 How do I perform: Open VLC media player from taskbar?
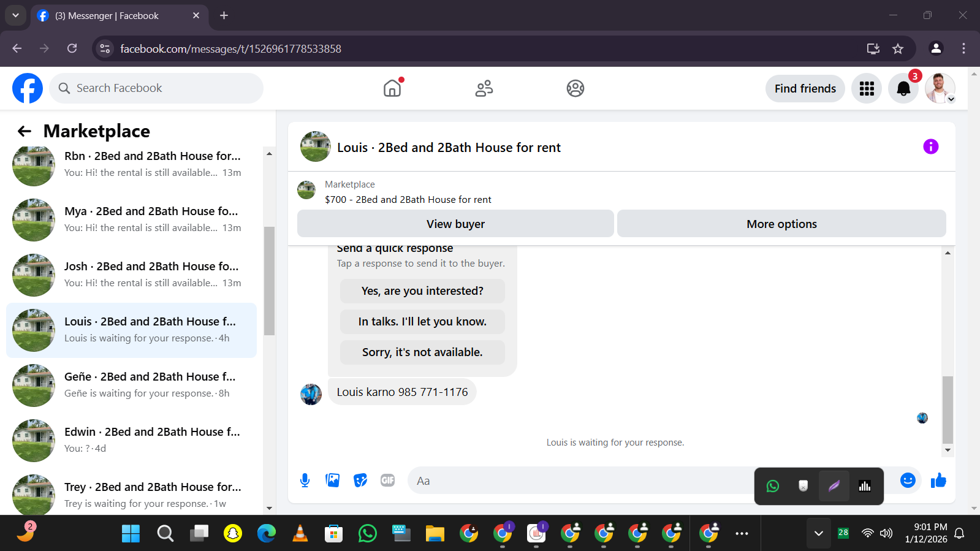coord(300,534)
